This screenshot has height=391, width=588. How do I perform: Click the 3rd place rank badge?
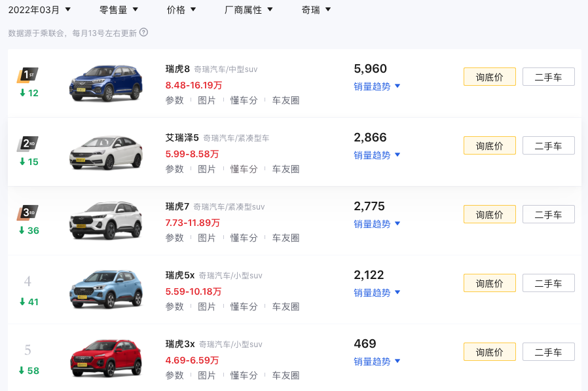pos(28,212)
